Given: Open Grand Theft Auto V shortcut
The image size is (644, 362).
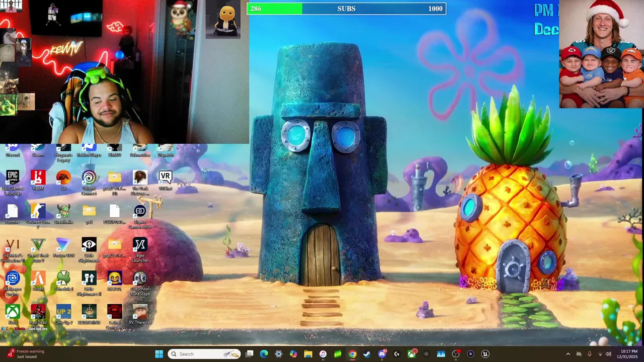Looking at the screenshot, I should [x=38, y=250].
